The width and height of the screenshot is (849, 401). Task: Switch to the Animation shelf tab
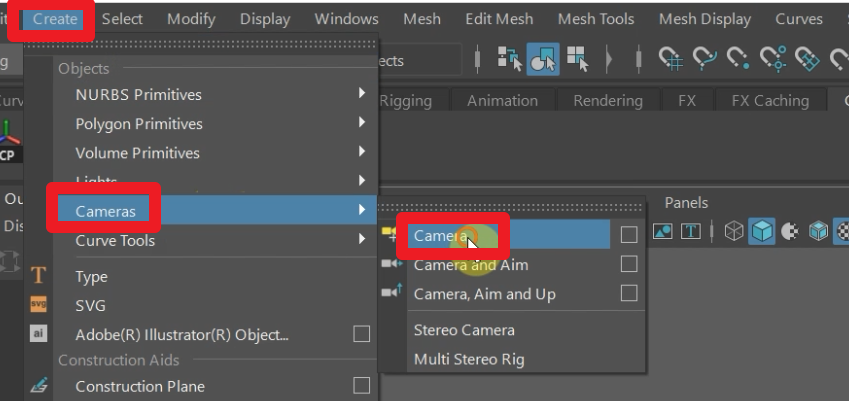pos(502,100)
